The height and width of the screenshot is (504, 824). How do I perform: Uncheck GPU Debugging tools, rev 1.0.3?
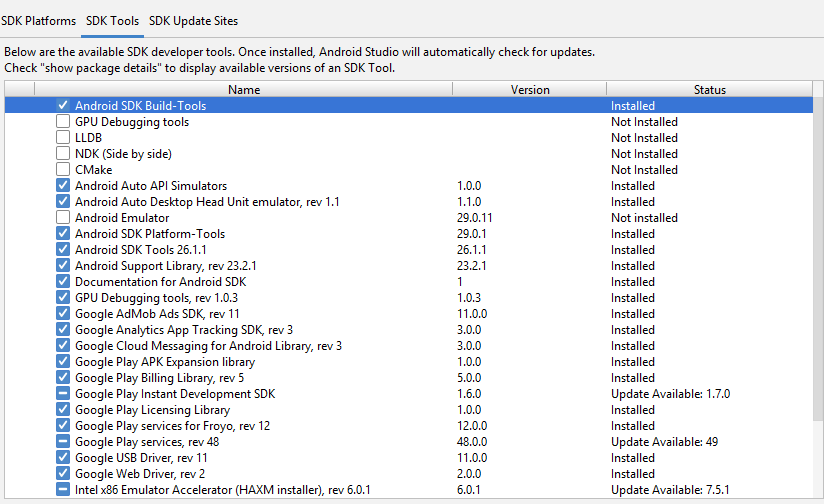pos(63,297)
